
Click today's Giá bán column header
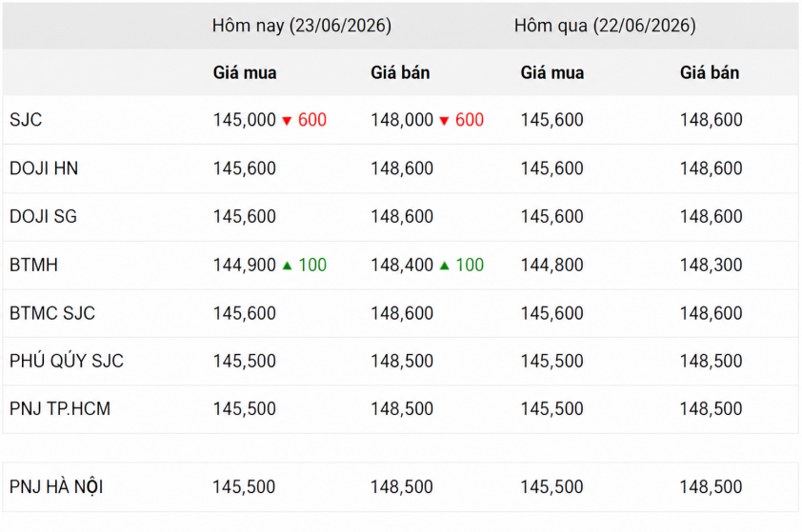tap(400, 72)
